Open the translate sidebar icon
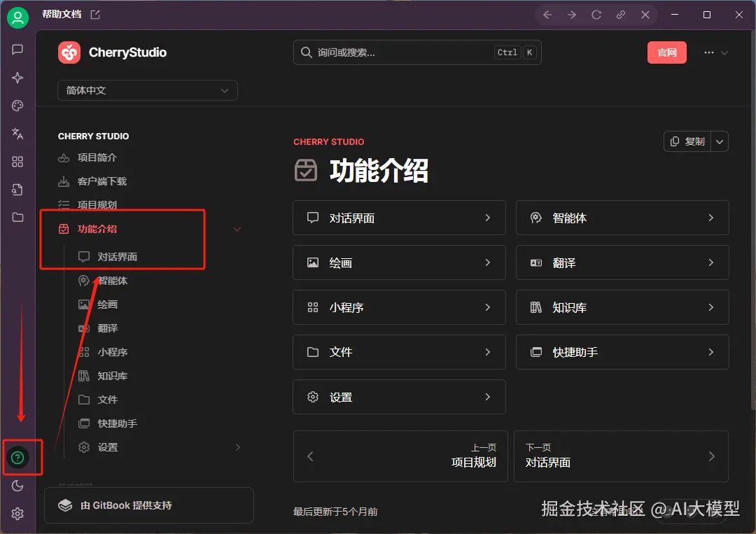756x534 pixels. (x=17, y=134)
